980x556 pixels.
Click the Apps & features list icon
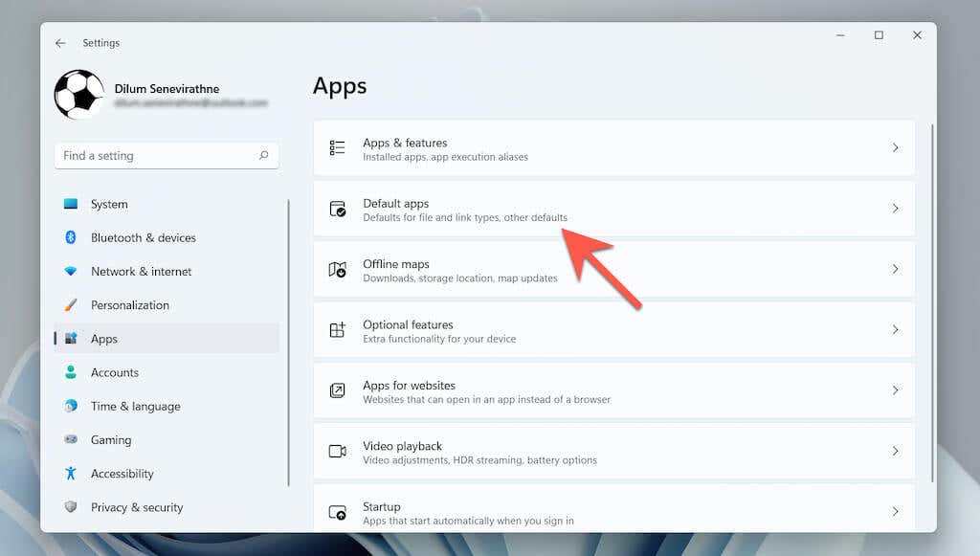pyautogui.click(x=337, y=147)
